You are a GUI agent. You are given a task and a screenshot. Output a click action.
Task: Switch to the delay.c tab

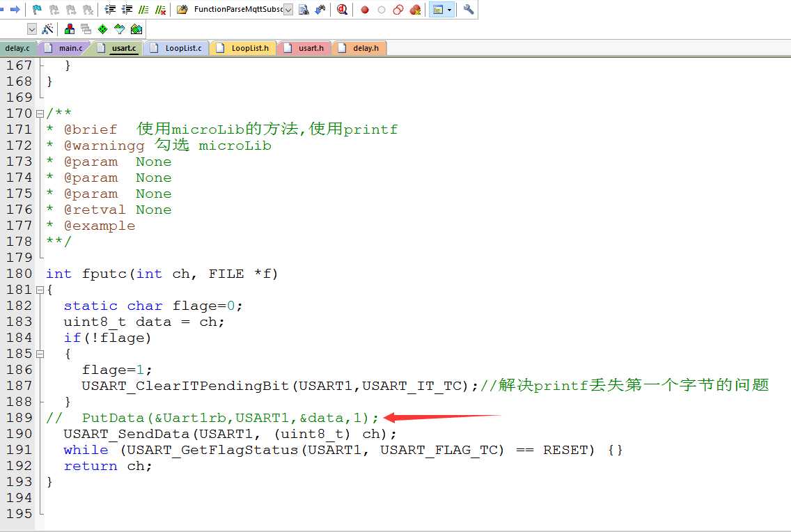click(x=17, y=49)
